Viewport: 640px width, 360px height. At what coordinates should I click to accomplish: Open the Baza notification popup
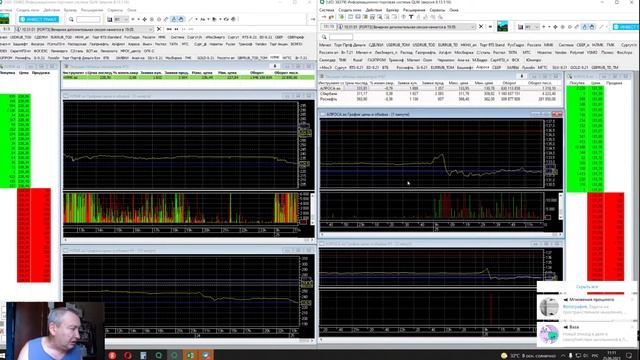coord(587,334)
